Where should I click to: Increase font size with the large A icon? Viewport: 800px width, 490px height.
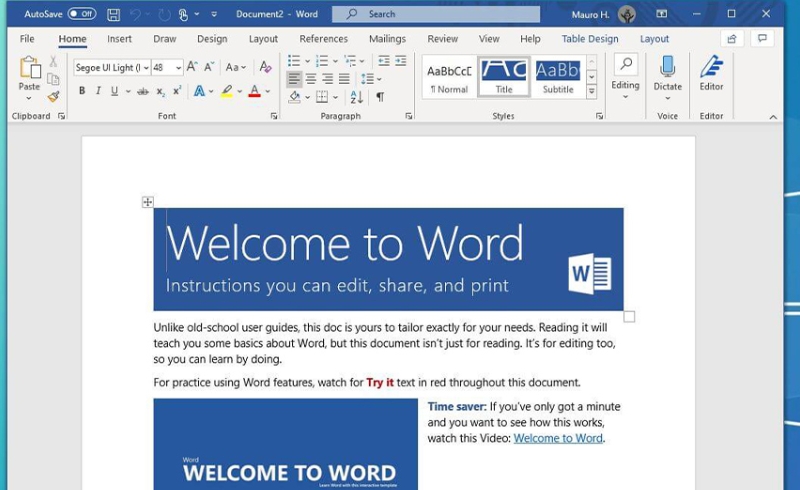tap(192, 66)
